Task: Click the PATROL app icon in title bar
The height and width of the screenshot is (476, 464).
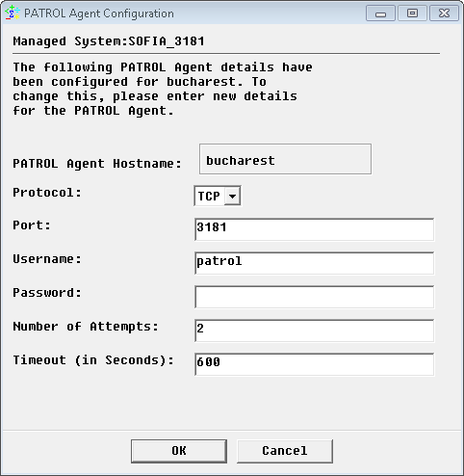Action: pos(12,13)
